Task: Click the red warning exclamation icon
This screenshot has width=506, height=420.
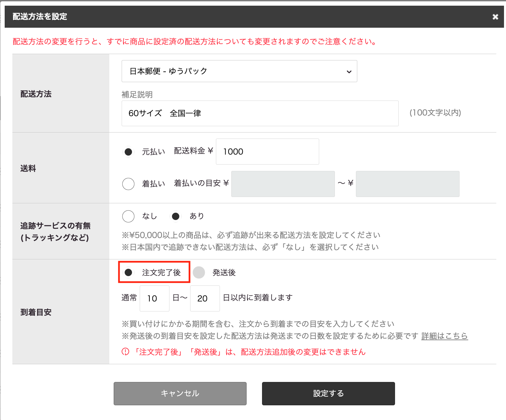Action: 125,352
